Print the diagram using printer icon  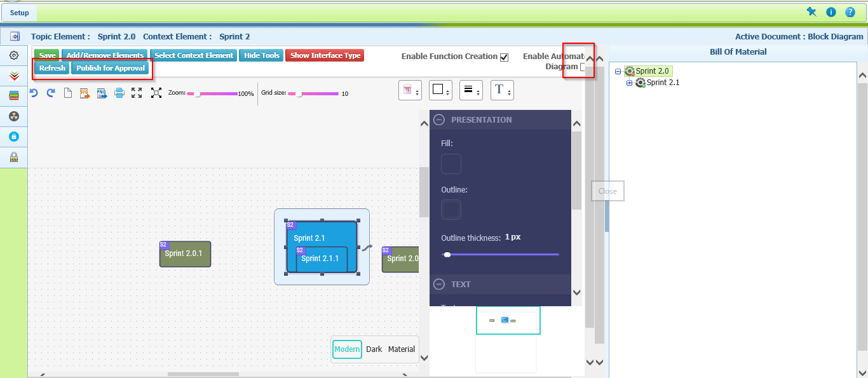[119, 93]
